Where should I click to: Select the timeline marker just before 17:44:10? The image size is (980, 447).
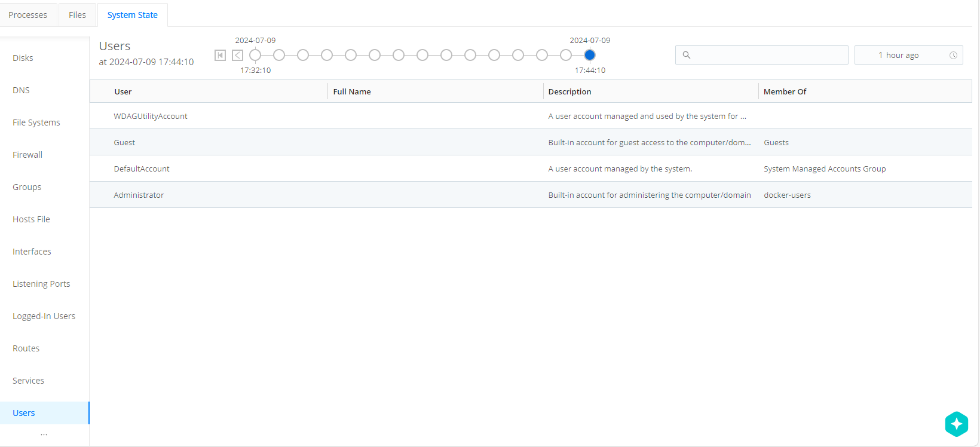(x=566, y=55)
